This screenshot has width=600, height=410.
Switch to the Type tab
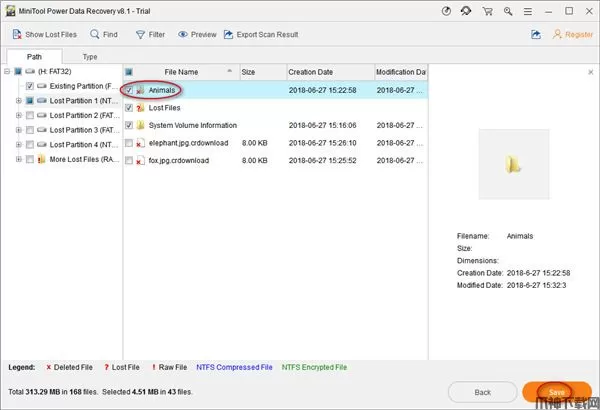[90, 57]
